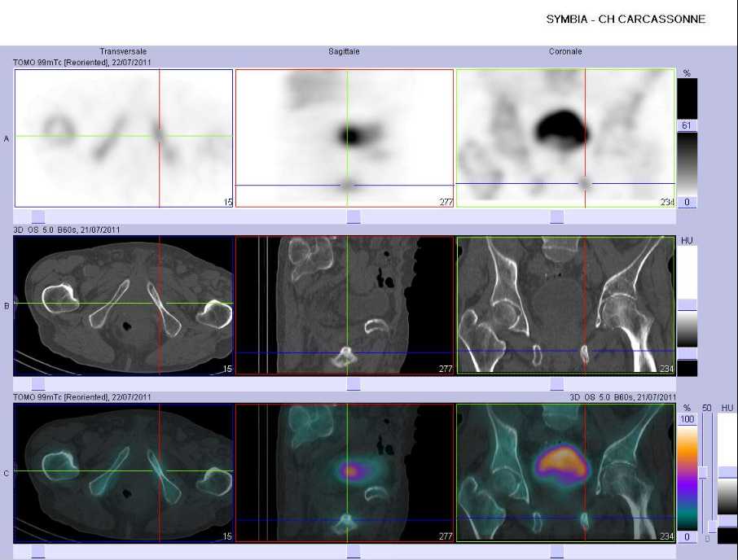Click the 0 lower threshold field, row A
Image resolution: width=738 pixels, height=560 pixels.
687,202
